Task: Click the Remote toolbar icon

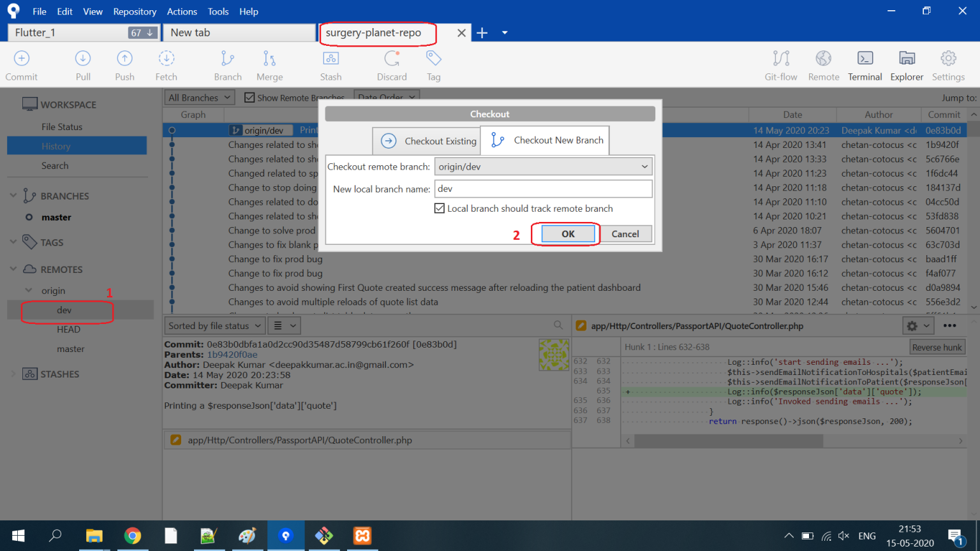Action: click(824, 66)
